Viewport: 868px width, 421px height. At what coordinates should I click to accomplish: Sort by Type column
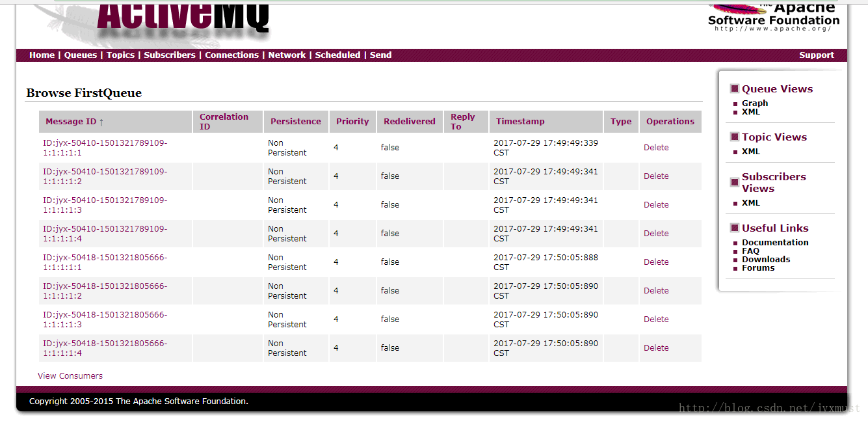click(621, 122)
